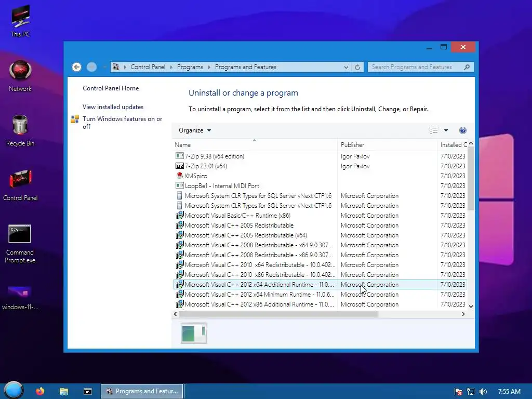Expand the view options dropdown arrow
Image resolution: width=532 pixels, height=399 pixels.
pos(446,130)
